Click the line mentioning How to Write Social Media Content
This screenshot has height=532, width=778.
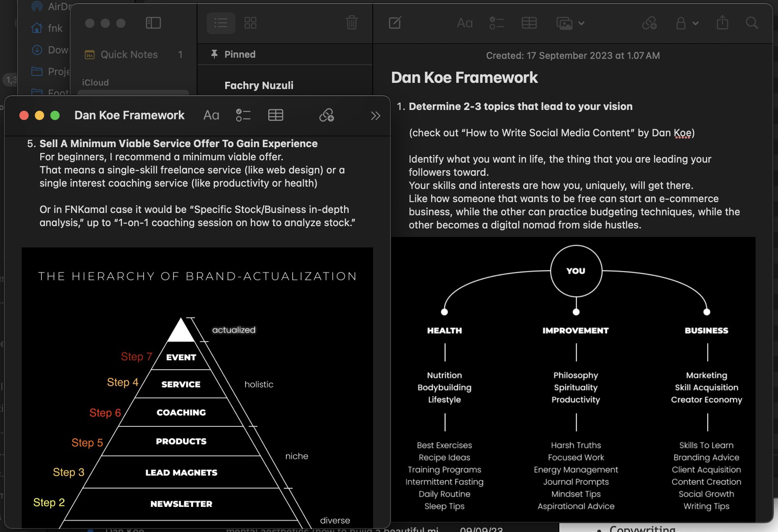click(x=552, y=133)
